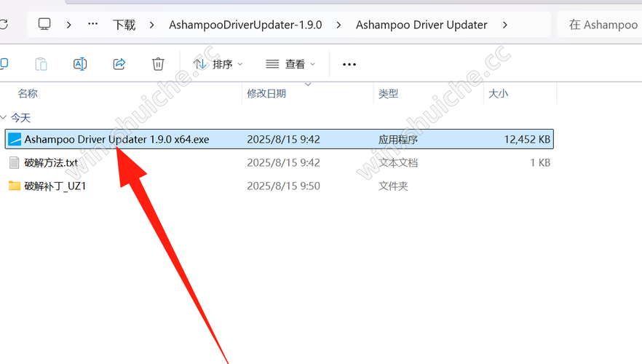Select Ashampoo Driver Updater 1.9.0 x64.exe
642x364 pixels.
(280, 139)
